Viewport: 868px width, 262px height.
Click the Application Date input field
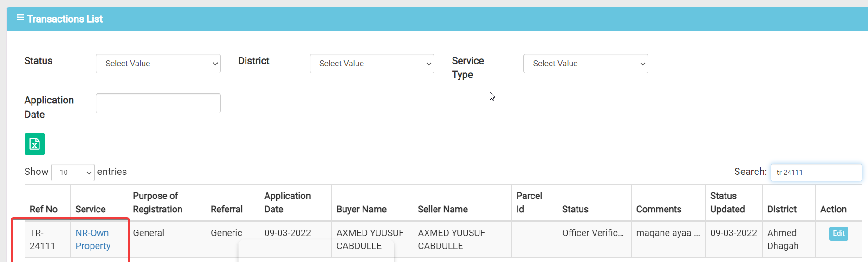point(158,103)
